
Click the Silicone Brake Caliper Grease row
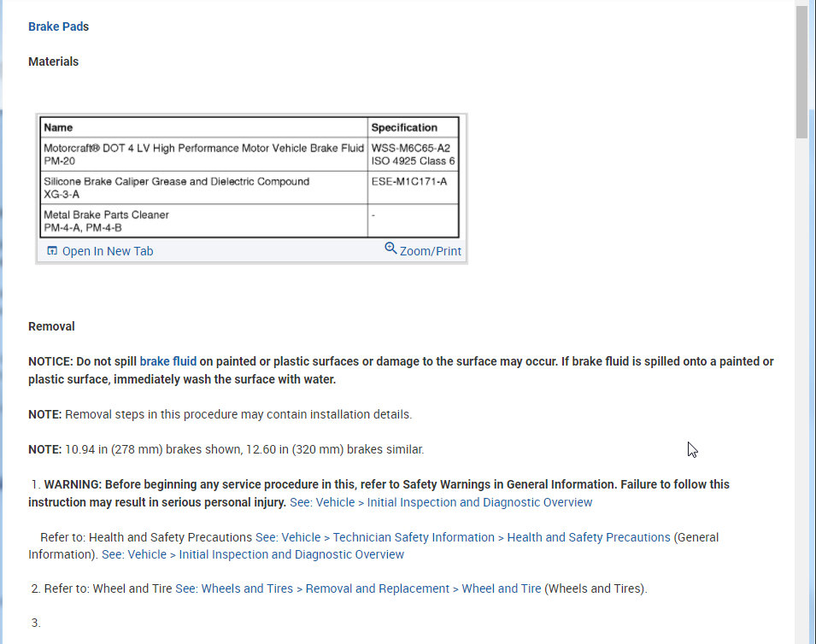[x=176, y=187]
